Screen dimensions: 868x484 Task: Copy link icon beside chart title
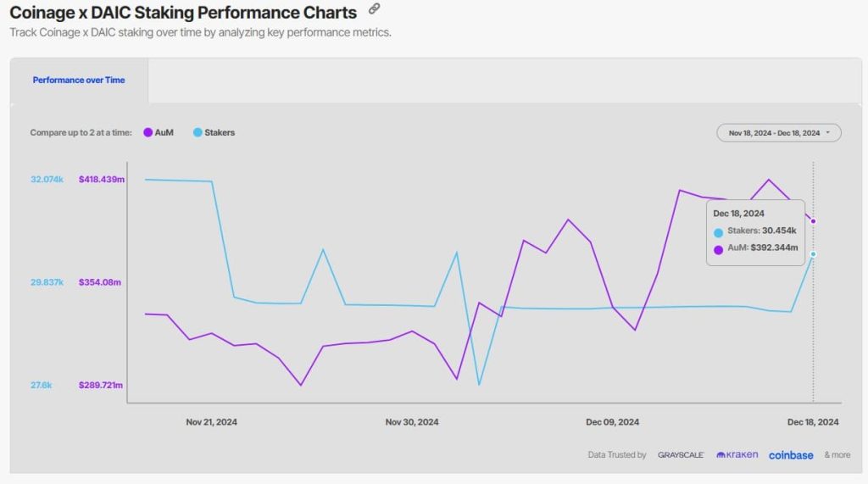(x=374, y=8)
